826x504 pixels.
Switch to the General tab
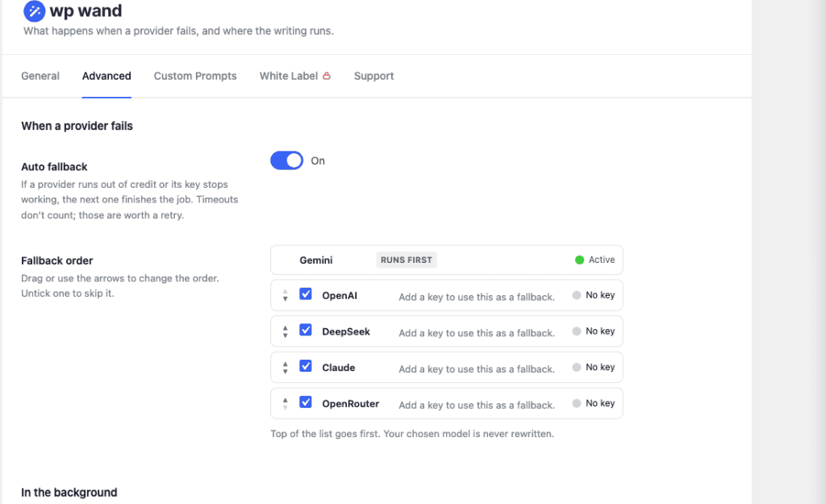pyautogui.click(x=40, y=76)
